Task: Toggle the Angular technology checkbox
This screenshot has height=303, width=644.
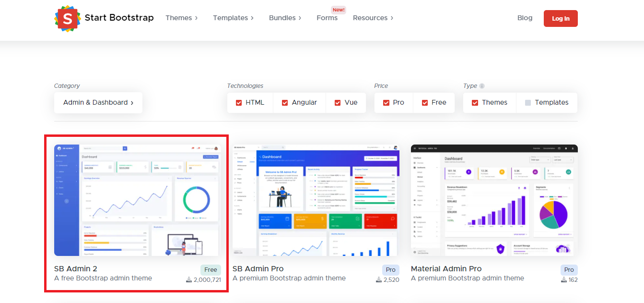Action: tap(285, 103)
